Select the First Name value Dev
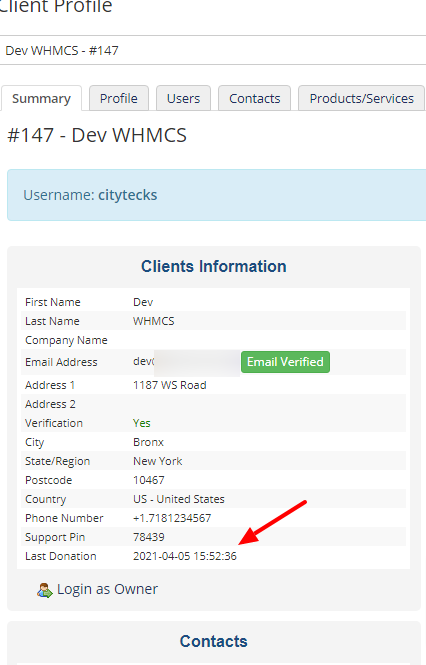Screen dimensions: 426x665 coord(143,302)
